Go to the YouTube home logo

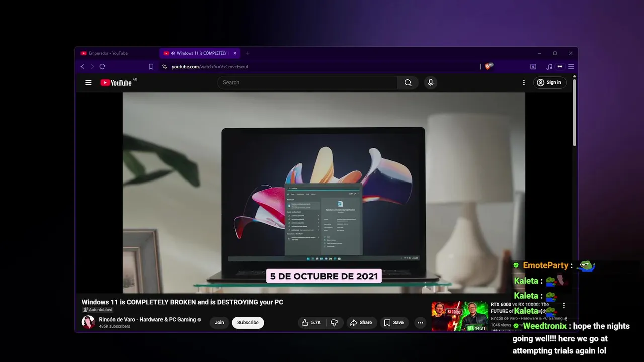[116, 83]
